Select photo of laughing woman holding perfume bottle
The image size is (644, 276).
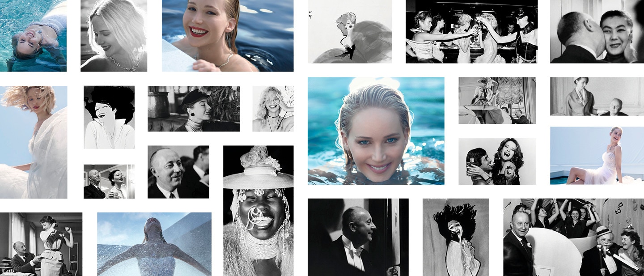pos(497,161)
